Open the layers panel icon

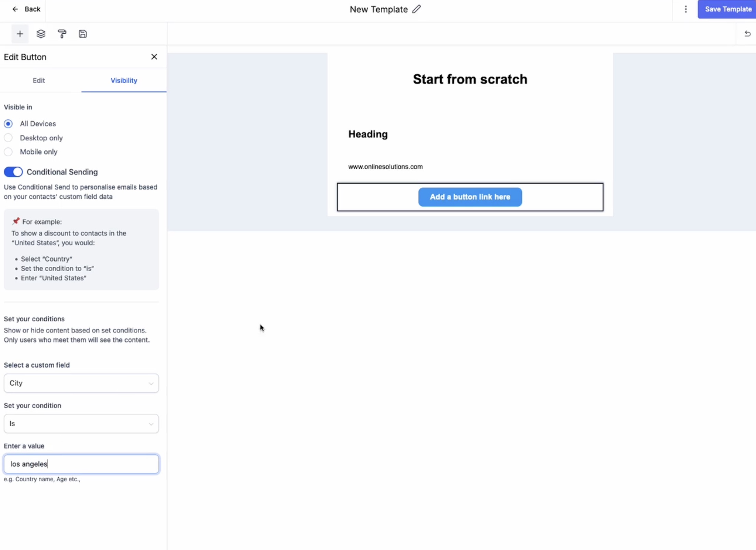41,34
